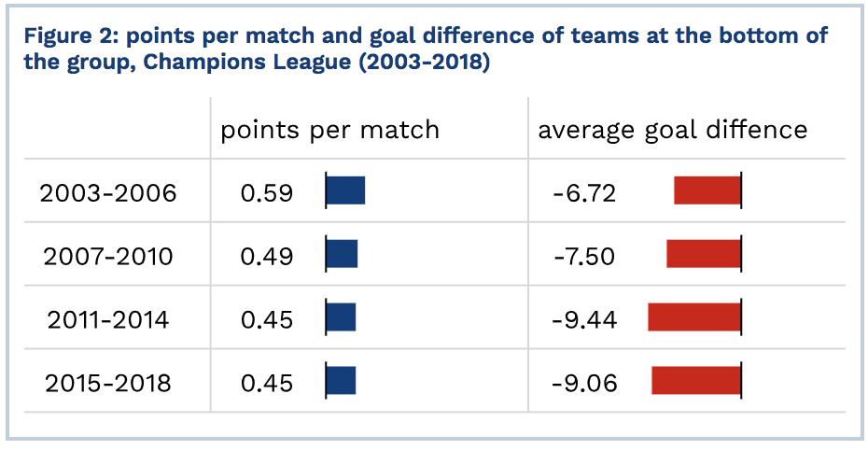Click the Figure 2 title text
The height and width of the screenshot is (450, 868).
[426, 49]
